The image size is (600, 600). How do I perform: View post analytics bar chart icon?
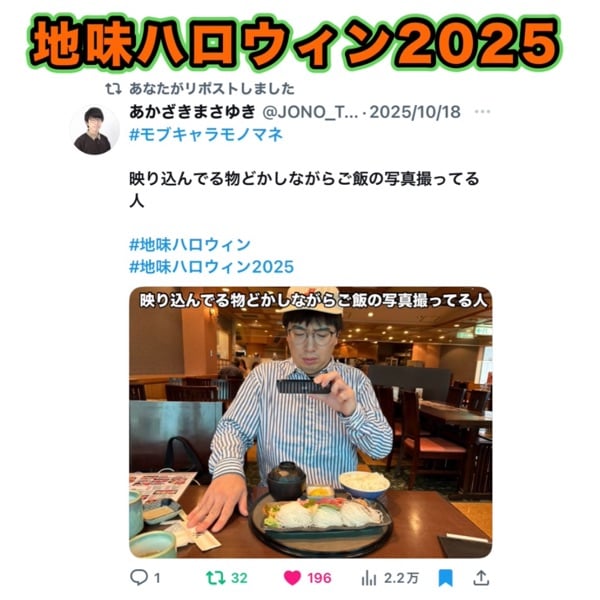coord(368,578)
